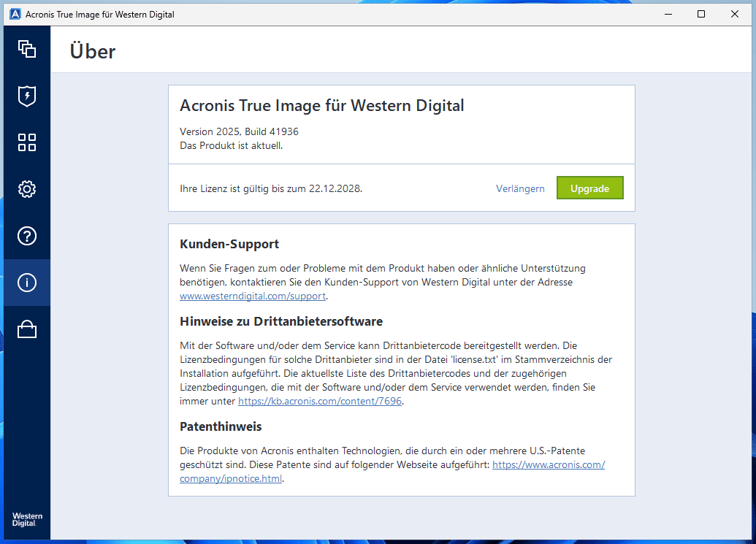Open the kb.acronis.com/content/7696 link
This screenshot has height=544, width=756.
[320, 401]
